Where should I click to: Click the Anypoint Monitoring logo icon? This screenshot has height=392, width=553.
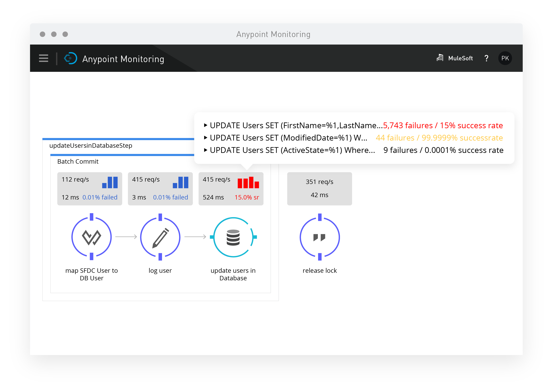pos(70,58)
